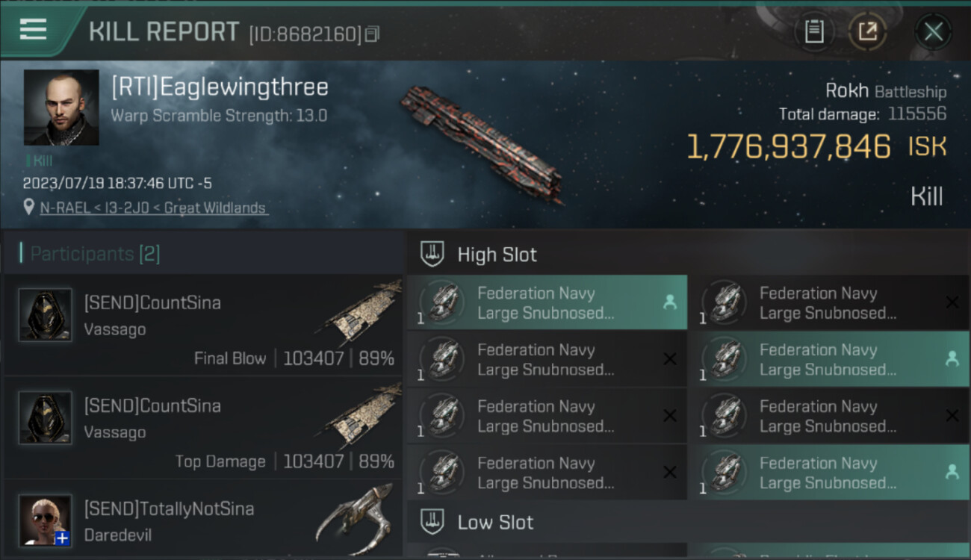Click the location pin icon

tap(29, 208)
